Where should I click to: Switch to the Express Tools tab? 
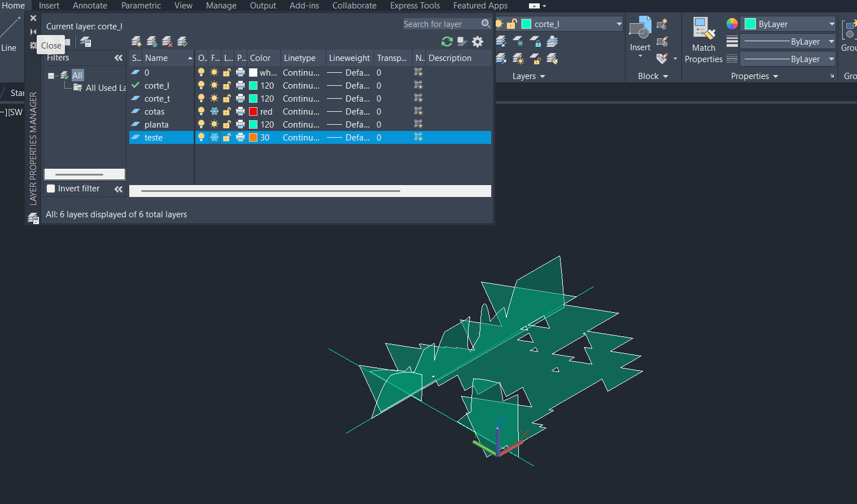tap(414, 6)
